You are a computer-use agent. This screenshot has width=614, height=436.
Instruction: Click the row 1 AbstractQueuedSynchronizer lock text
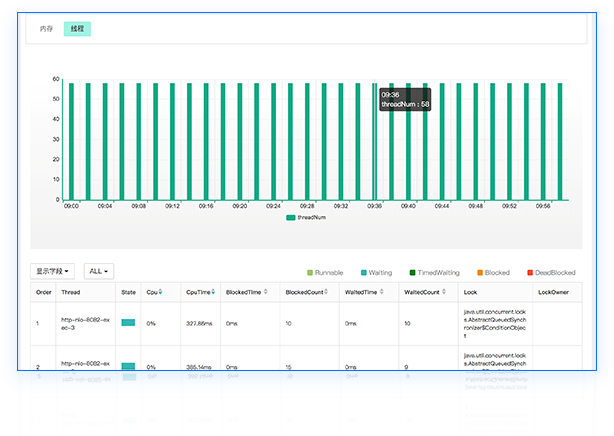click(x=495, y=324)
